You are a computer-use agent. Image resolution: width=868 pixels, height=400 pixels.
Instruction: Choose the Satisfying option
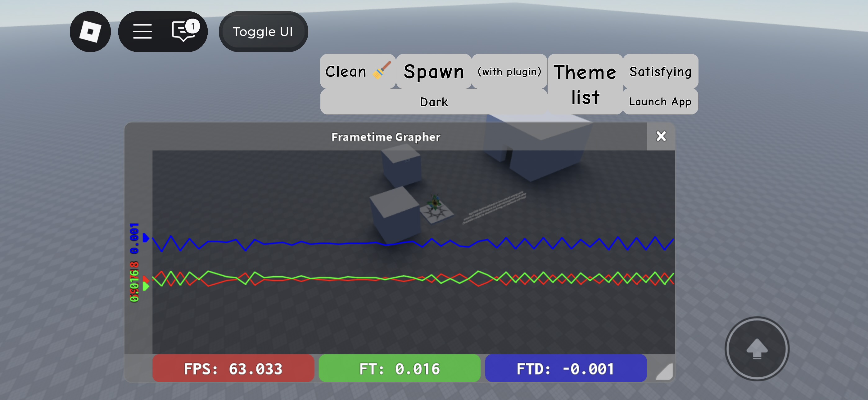[660, 71]
